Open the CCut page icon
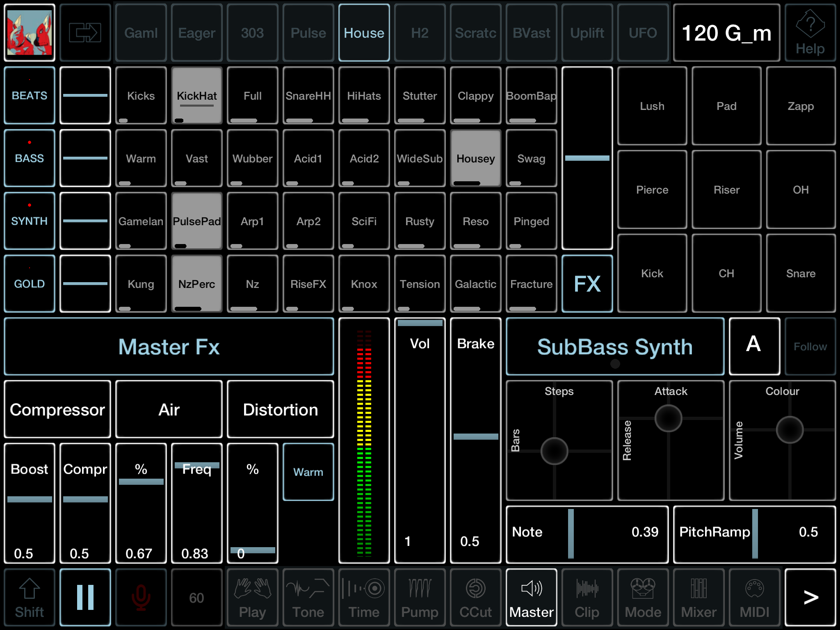This screenshot has width=840, height=630. 475,597
